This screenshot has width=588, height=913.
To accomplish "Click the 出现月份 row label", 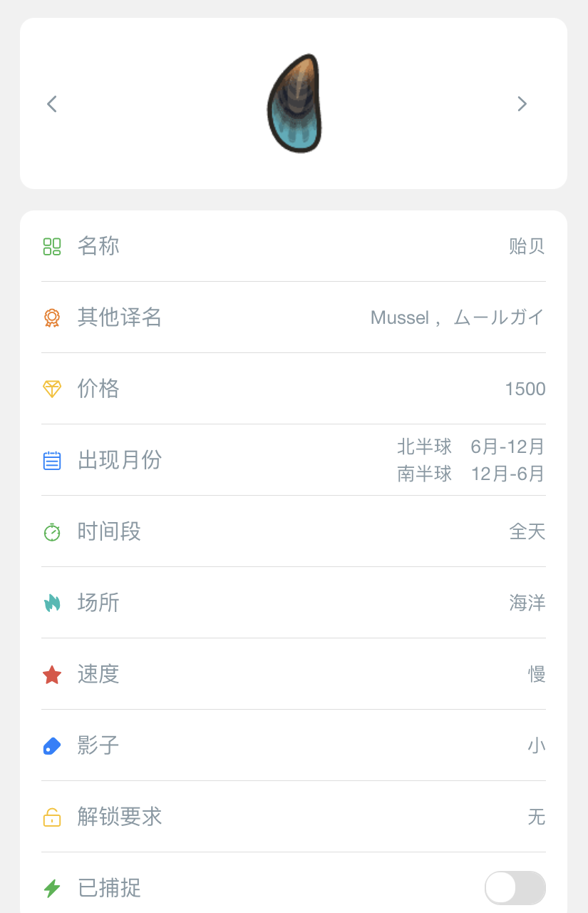I will 120,460.
